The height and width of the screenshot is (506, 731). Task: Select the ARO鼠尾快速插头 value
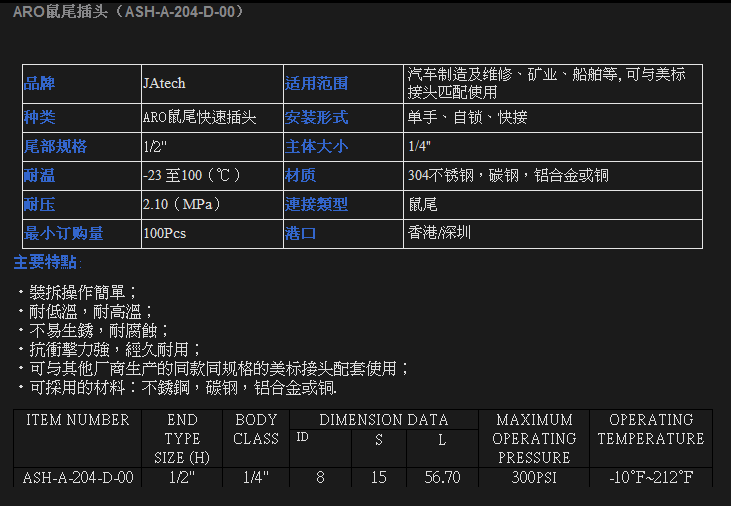pyautogui.click(x=200, y=117)
